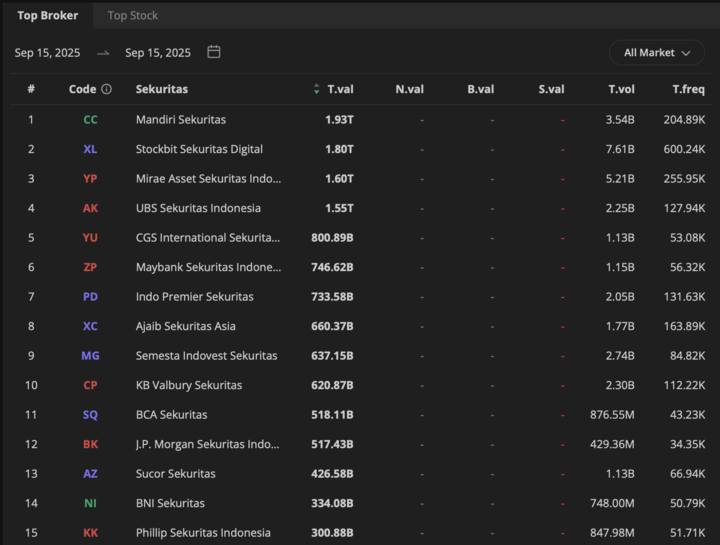Expand the All Market dropdown

tap(657, 52)
